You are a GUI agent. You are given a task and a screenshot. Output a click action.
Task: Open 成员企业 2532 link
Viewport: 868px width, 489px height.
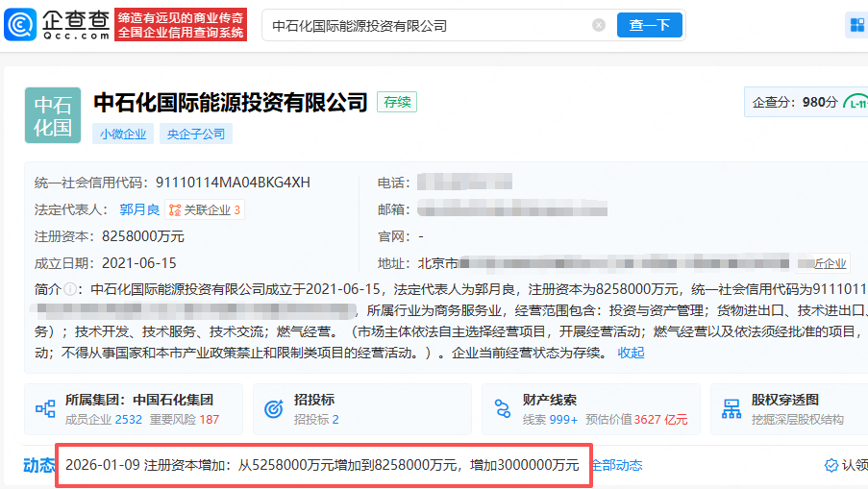coord(104,419)
